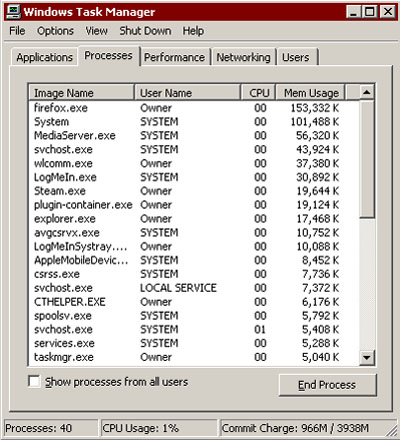Open the Options menu
This screenshot has width=400, height=440.
coord(55,31)
